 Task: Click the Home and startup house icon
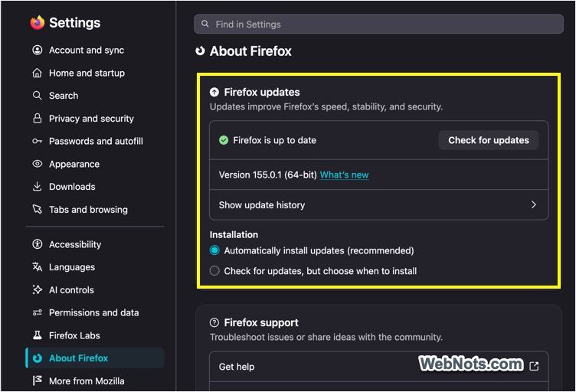(x=37, y=73)
